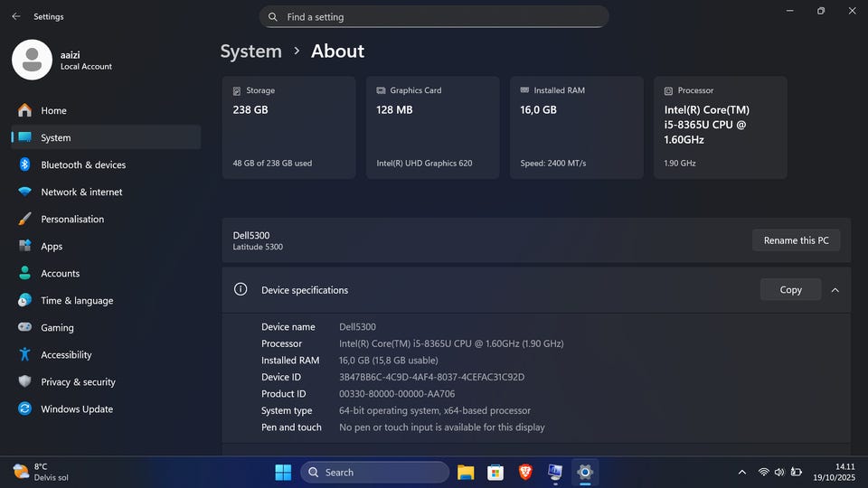Go to Network & internet settings
Image resolution: width=868 pixels, height=488 pixels.
(81, 192)
